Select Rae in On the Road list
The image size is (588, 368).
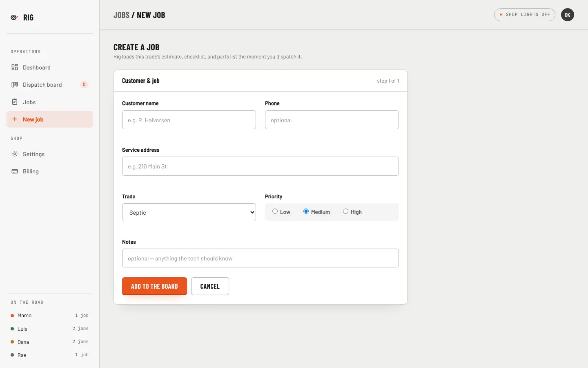point(49,355)
